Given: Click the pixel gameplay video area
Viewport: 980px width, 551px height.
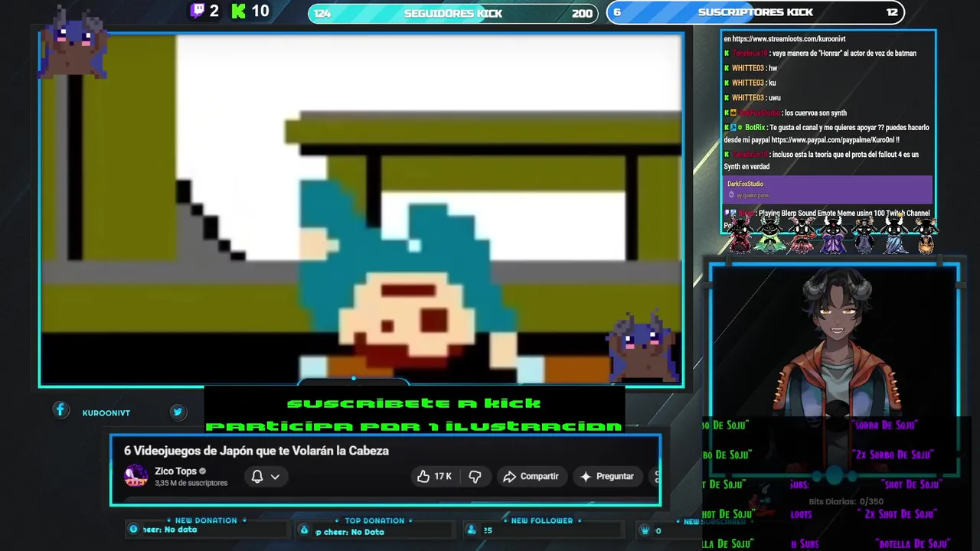Looking at the screenshot, I should point(361,209).
